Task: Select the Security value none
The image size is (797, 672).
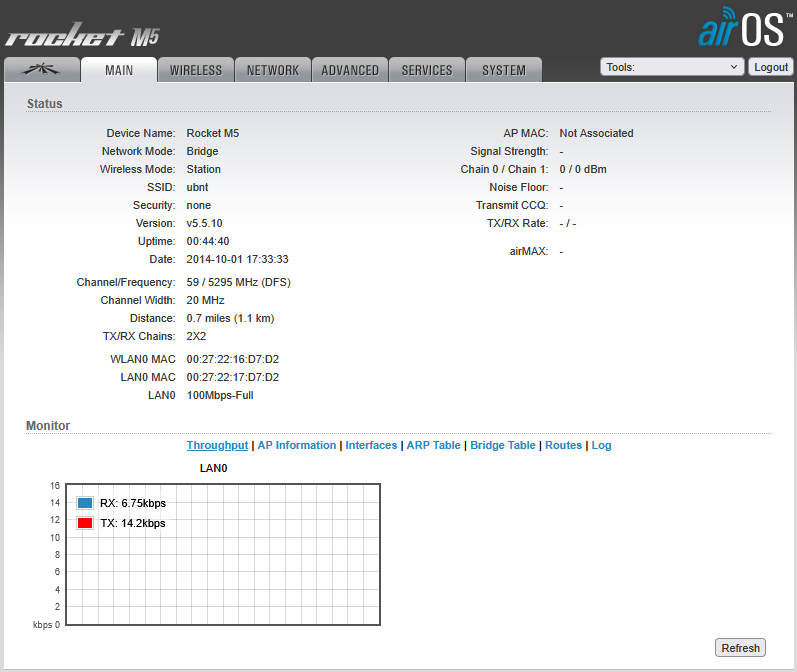Action: (x=199, y=205)
